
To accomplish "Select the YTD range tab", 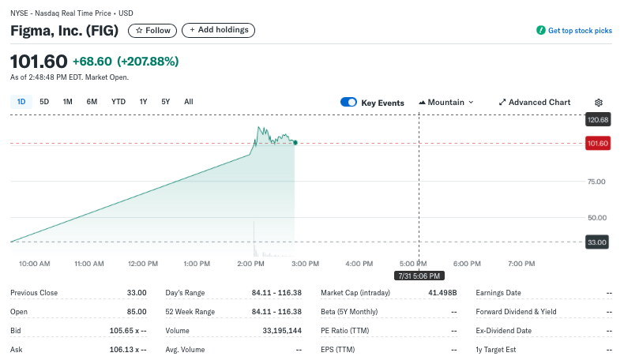I will coord(118,102).
